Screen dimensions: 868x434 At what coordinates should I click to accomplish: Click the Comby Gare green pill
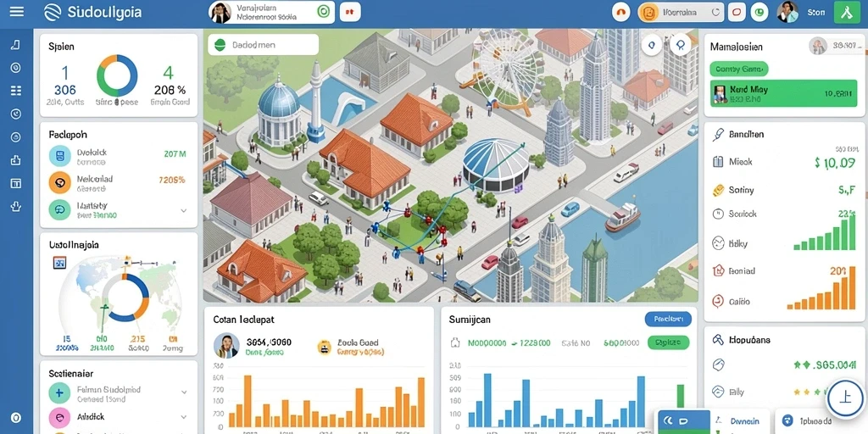click(x=738, y=70)
